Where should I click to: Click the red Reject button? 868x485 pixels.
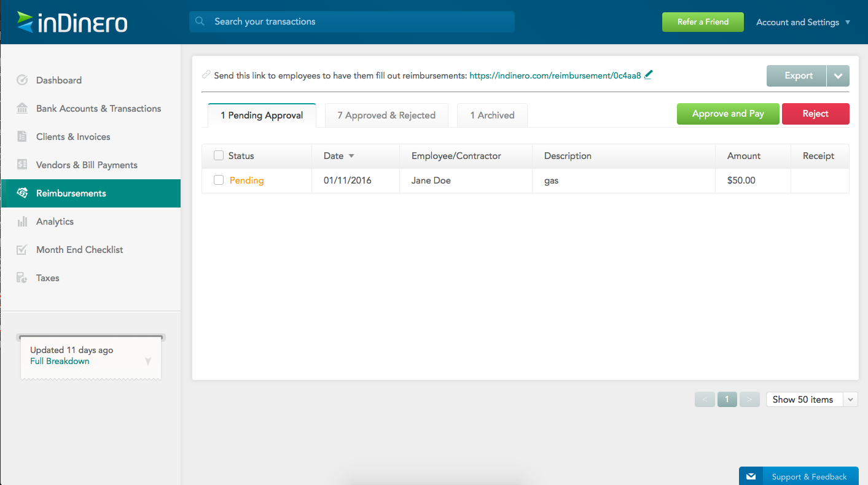[x=816, y=114]
